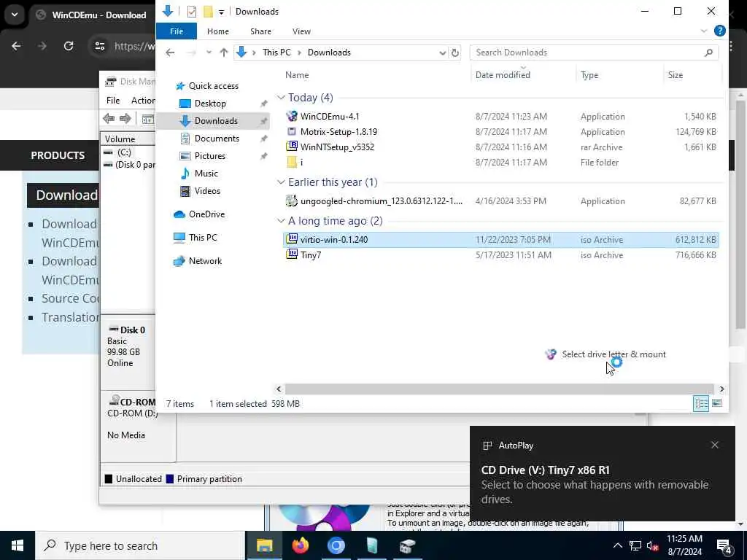Open the Home ribbon tab

click(x=217, y=31)
